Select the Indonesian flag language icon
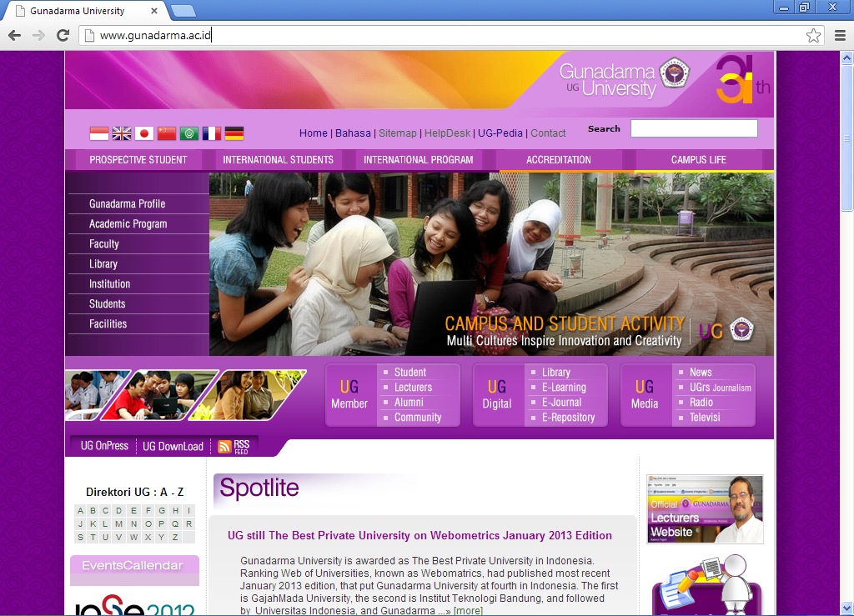 click(x=99, y=133)
